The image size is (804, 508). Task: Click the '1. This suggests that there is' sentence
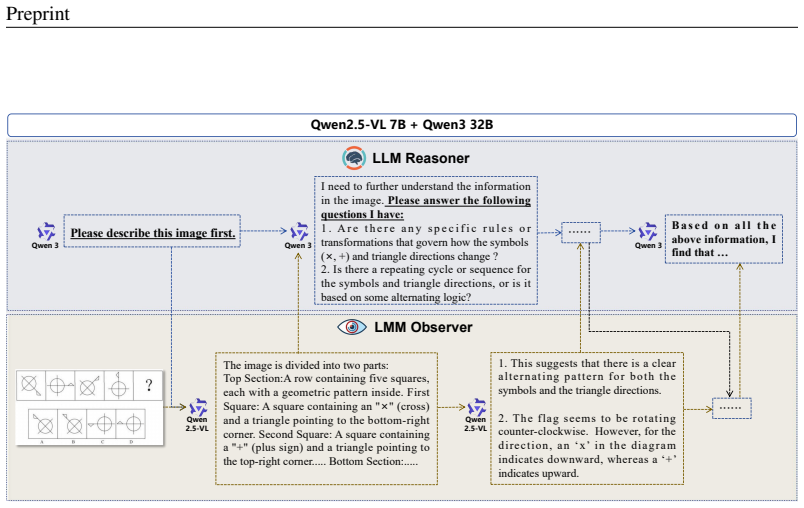pos(587,377)
